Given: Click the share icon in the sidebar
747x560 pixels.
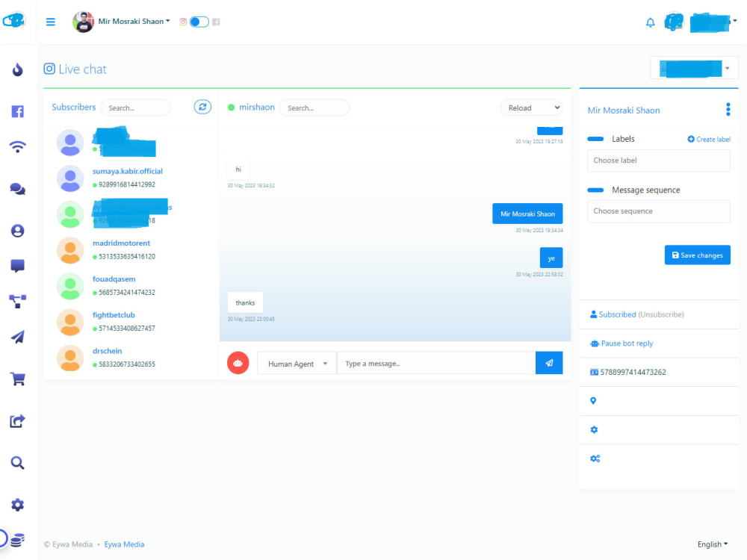Looking at the screenshot, I should coord(18,421).
